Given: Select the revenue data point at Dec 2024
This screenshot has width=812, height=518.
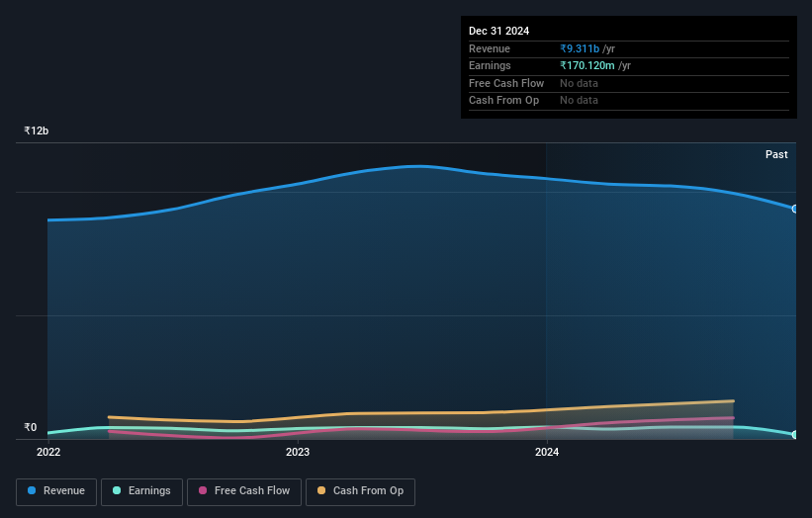Looking at the screenshot, I should (795, 209).
